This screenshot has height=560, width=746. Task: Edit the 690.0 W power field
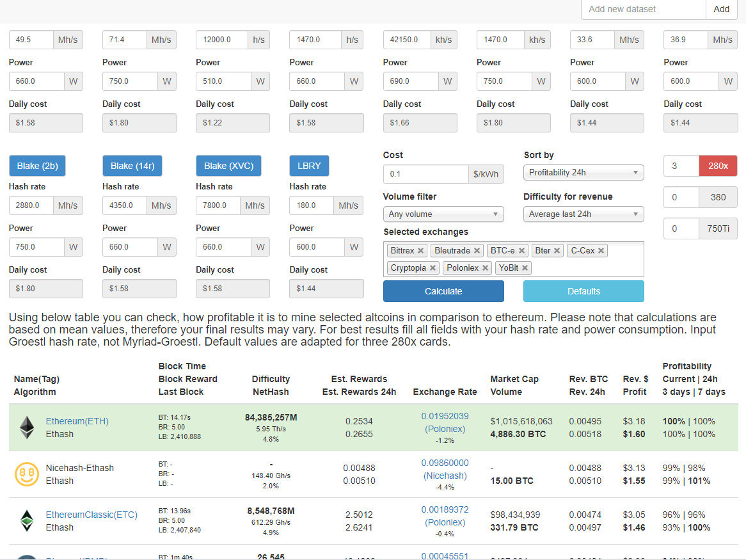click(411, 81)
